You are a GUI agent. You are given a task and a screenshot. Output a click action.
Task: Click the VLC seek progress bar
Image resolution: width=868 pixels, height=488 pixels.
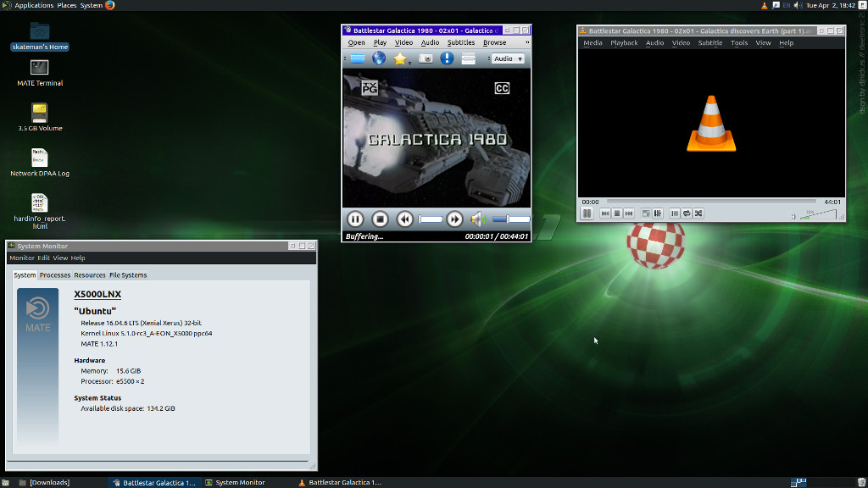pos(711,202)
